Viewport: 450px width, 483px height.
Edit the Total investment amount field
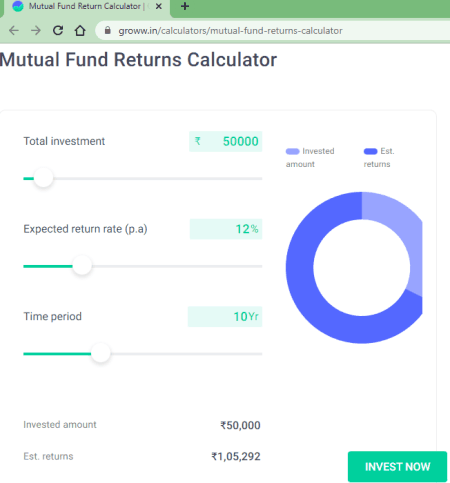pos(226,141)
